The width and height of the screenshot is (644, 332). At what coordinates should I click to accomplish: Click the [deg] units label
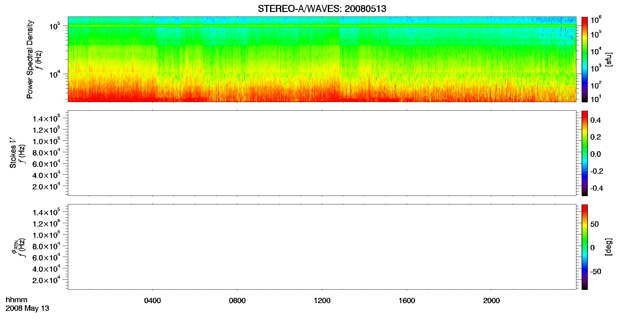coord(609,247)
